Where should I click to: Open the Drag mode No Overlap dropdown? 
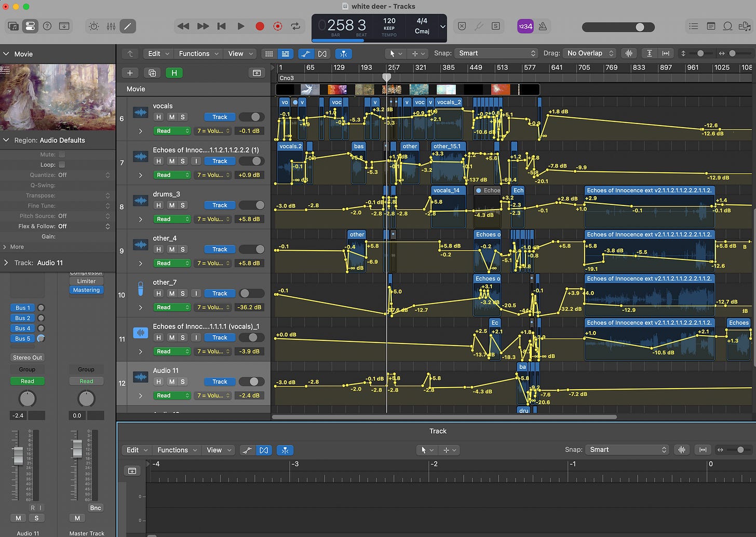point(590,53)
